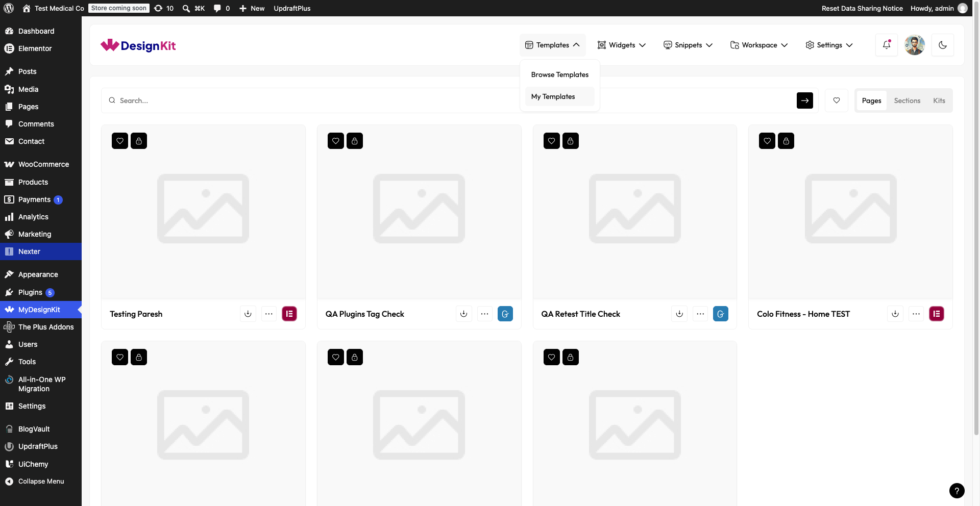
Task: Open comments count in admin bar
Action: 222,8
